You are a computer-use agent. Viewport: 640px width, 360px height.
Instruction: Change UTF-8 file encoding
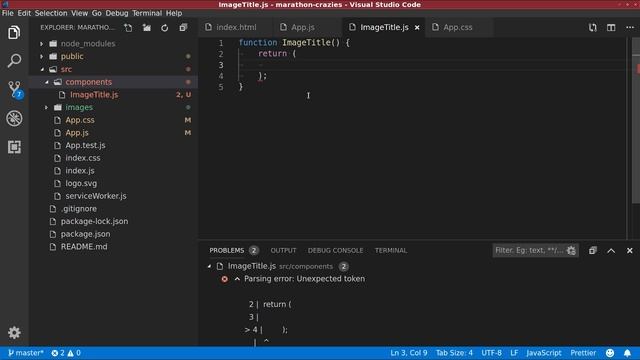pyautogui.click(x=491, y=353)
